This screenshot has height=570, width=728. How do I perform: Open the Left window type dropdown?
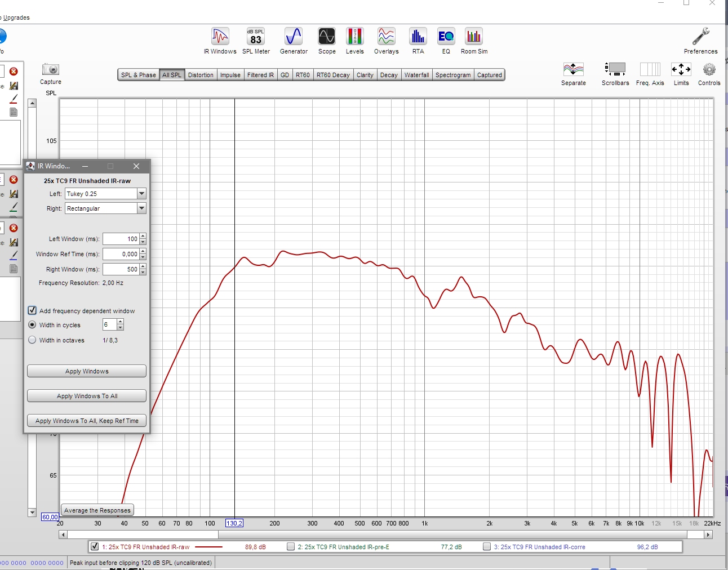coord(141,194)
